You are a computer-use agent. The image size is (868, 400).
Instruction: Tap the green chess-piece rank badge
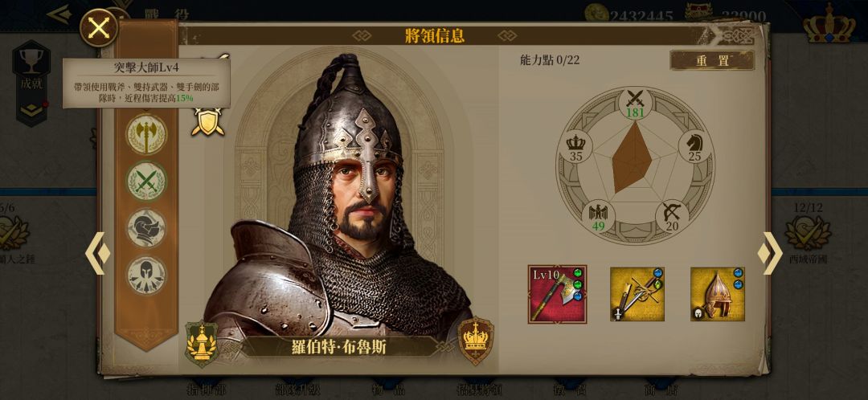[202, 344]
